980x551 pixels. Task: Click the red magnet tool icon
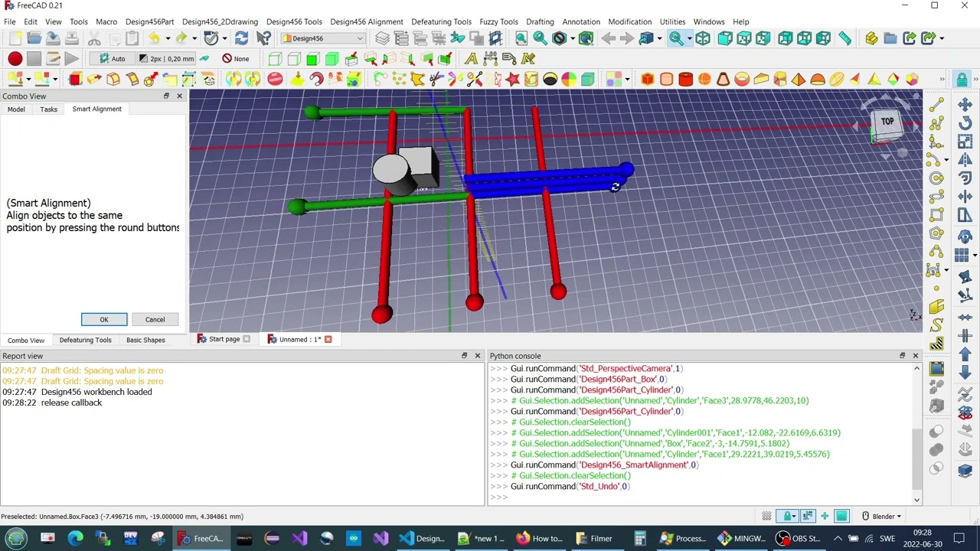(x=315, y=79)
